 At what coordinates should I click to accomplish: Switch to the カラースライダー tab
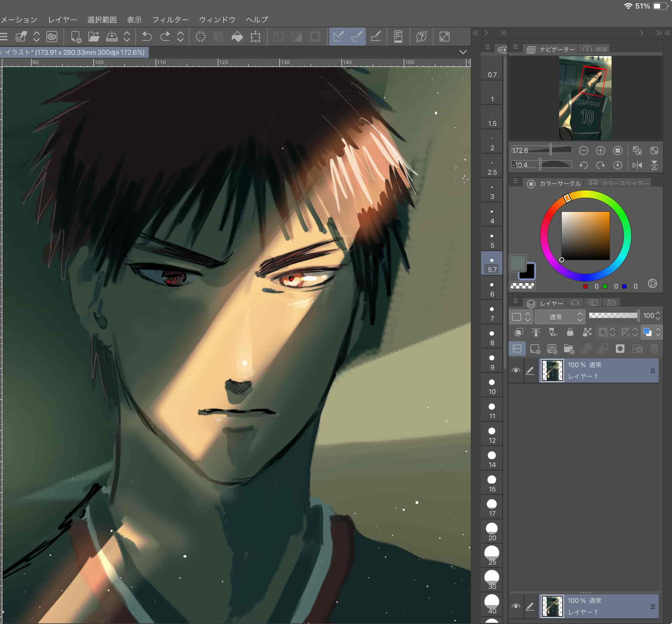619,183
